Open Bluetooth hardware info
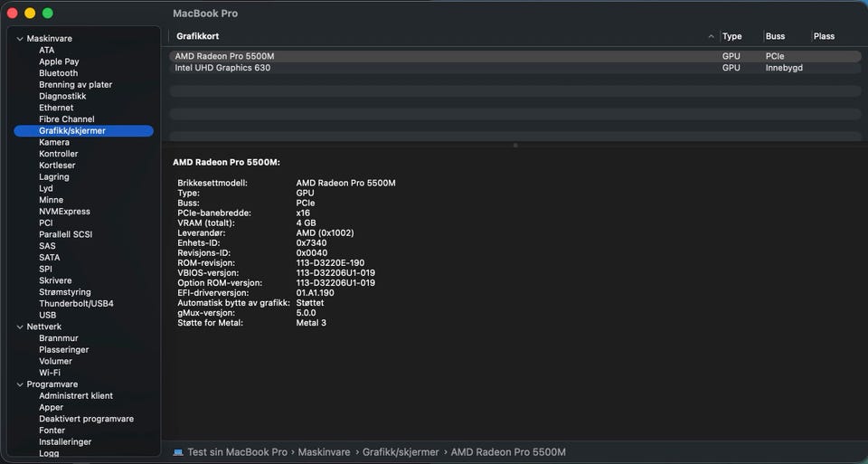The height and width of the screenshot is (464, 868). [58, 73]
